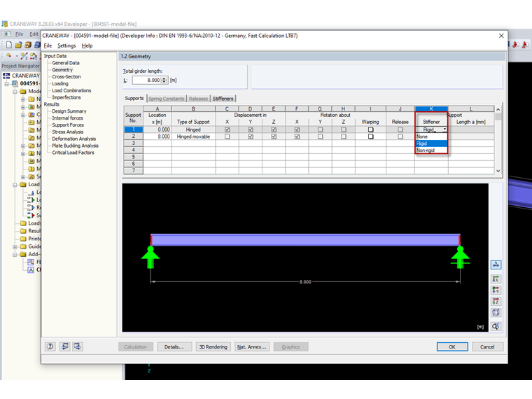Switch to Stiffeners tab
Screen dimensions: 532x399
point(223,99)
